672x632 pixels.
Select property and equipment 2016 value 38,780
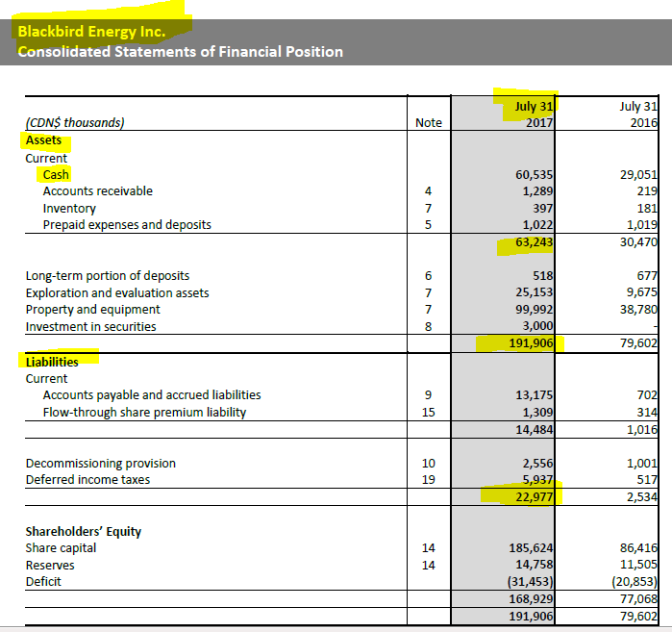coord(638,309)
